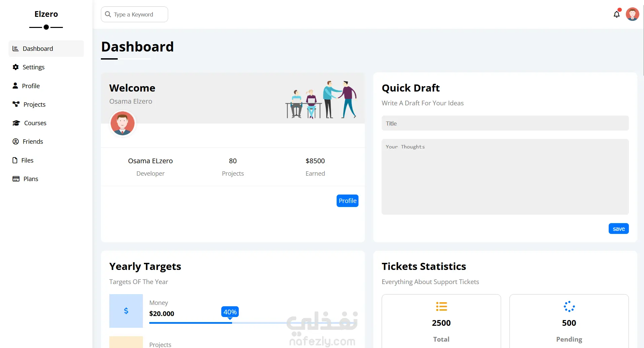Click the Files document icon
This screenshot has width=644, height=348.
[15, 160]
